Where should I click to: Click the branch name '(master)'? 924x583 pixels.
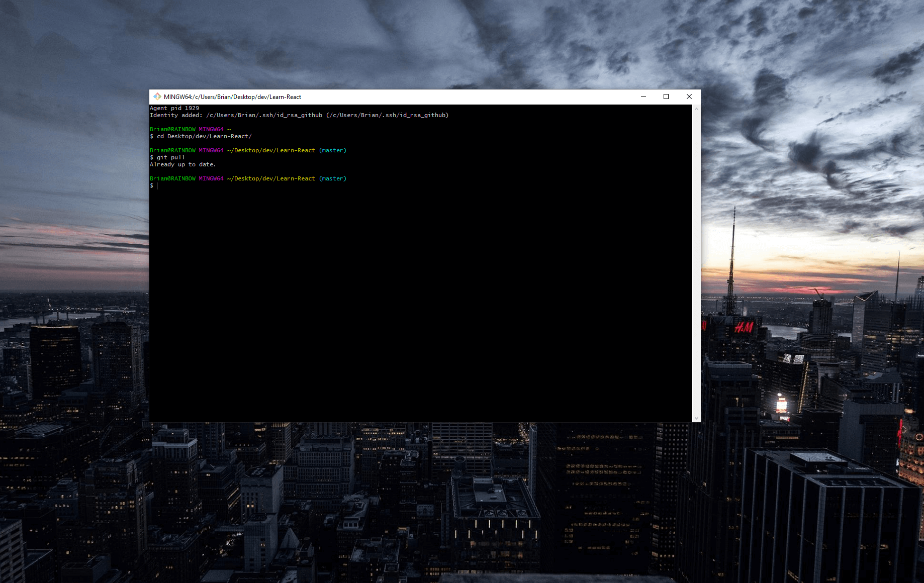point(332,150)
